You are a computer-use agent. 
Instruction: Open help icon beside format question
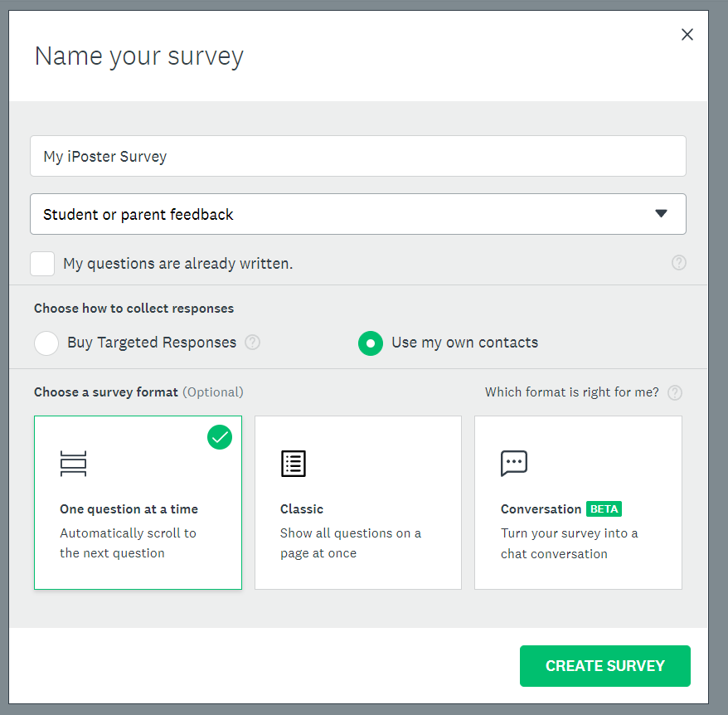(675, 392)
